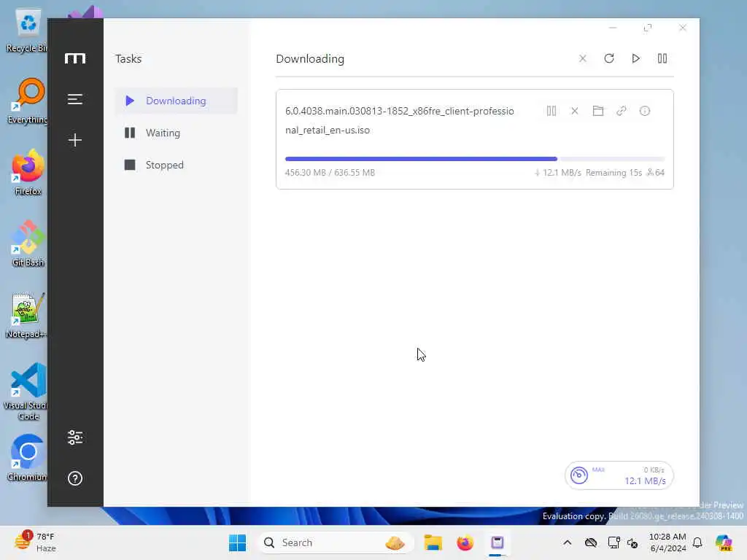Select the Downloading tasks tab
The height and width of the screenshot is (560, 747).
[x=177, y=101]
